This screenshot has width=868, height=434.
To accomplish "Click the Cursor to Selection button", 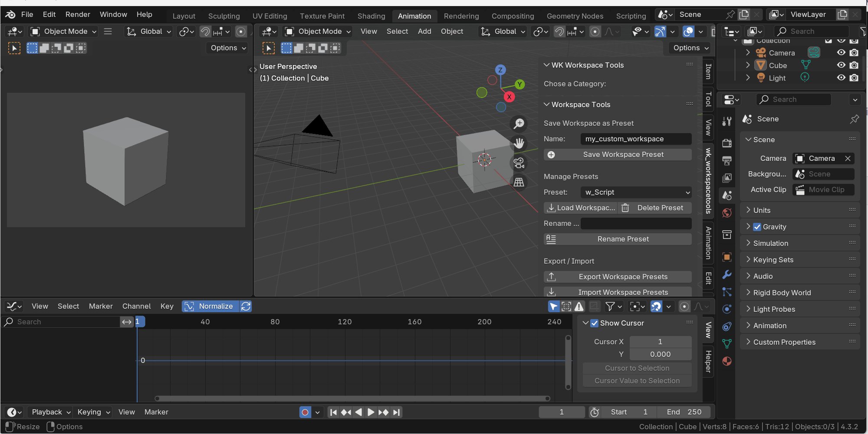I will pyautogui.click(x=637, y=368).
